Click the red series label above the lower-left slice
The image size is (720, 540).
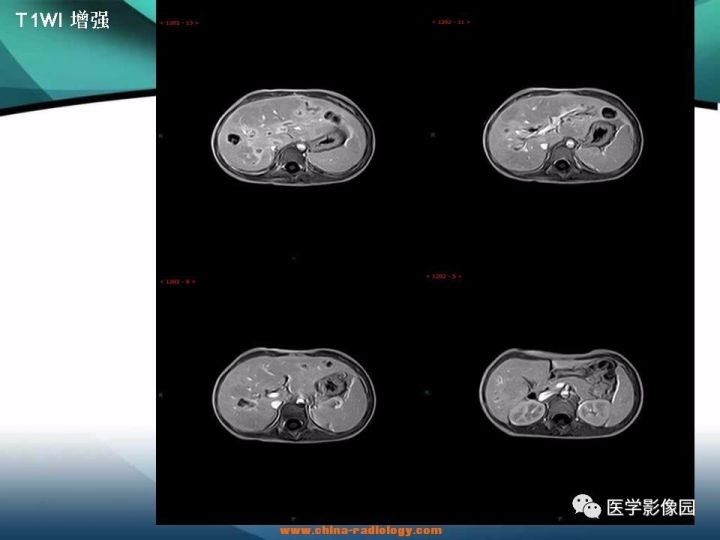[178, 281]
